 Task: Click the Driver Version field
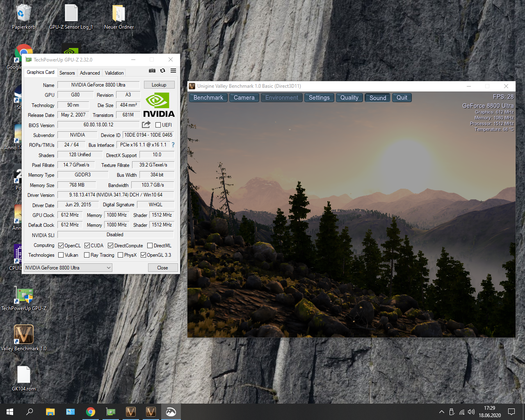[116, 195]
